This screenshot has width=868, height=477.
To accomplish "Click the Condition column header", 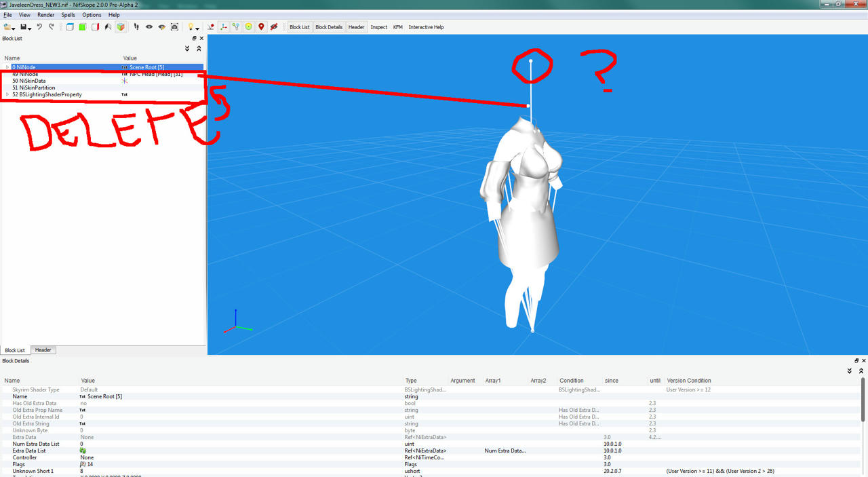I will coord(572,381).
